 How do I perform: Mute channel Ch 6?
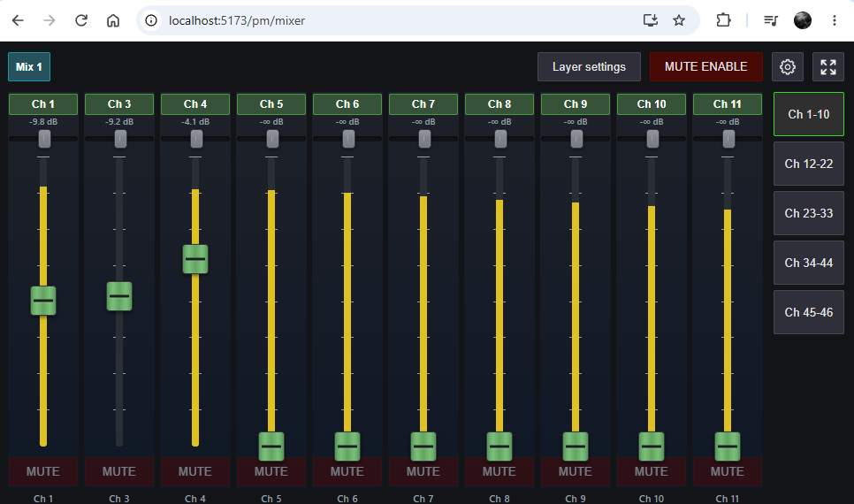(x=347, y=471)
